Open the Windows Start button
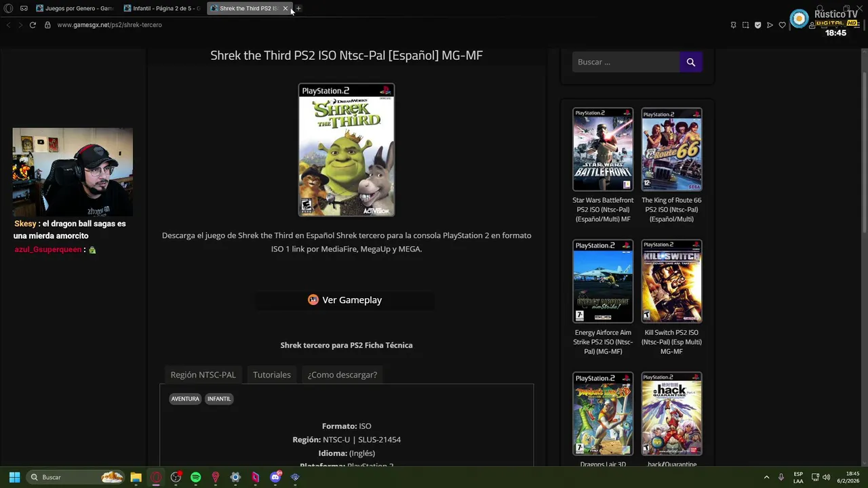 point(14,477)
